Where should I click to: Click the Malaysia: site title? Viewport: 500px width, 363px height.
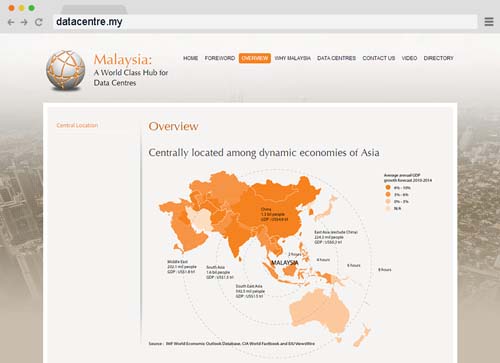(123, 60)
